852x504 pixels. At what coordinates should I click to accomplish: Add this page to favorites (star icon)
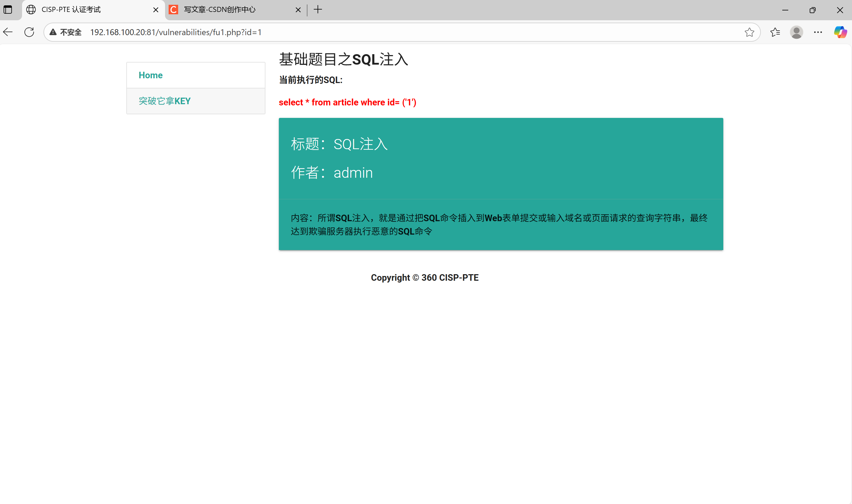pos(749,32)
